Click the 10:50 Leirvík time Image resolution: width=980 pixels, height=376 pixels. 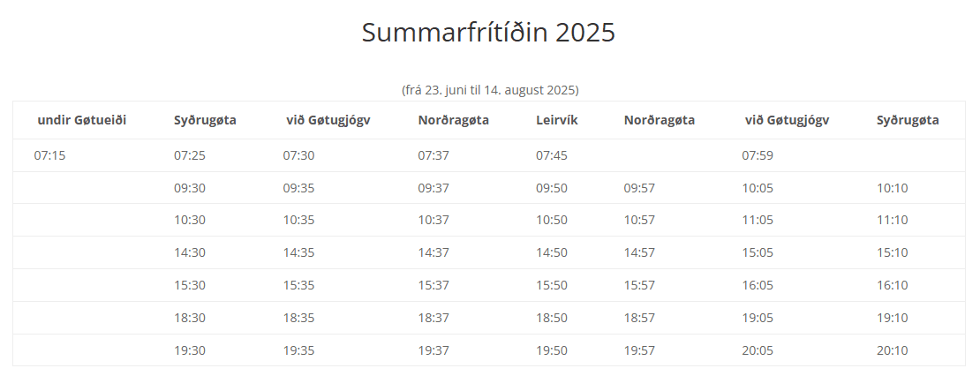[x=552, y=220]
